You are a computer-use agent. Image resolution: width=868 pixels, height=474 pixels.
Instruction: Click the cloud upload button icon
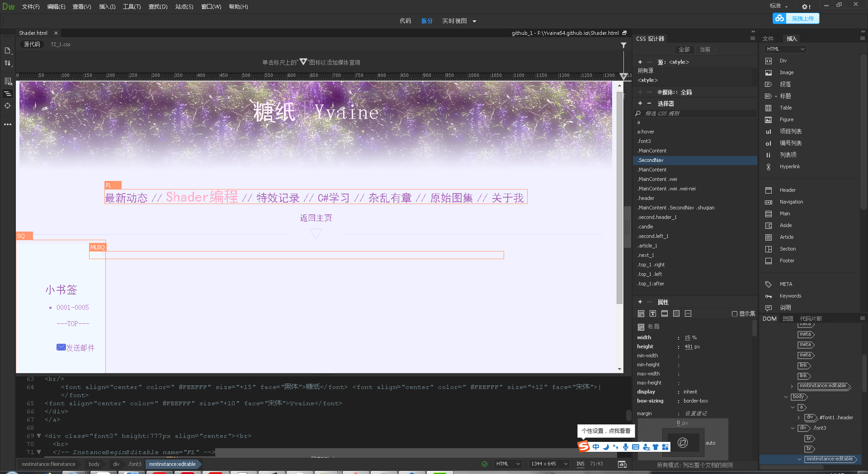click(779, 18)
